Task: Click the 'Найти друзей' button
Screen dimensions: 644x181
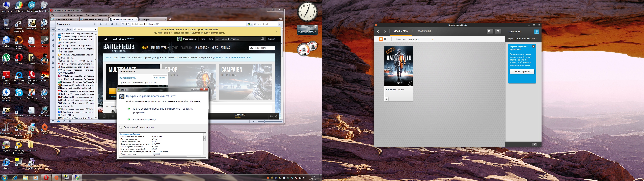Action: tap(522, 72)
